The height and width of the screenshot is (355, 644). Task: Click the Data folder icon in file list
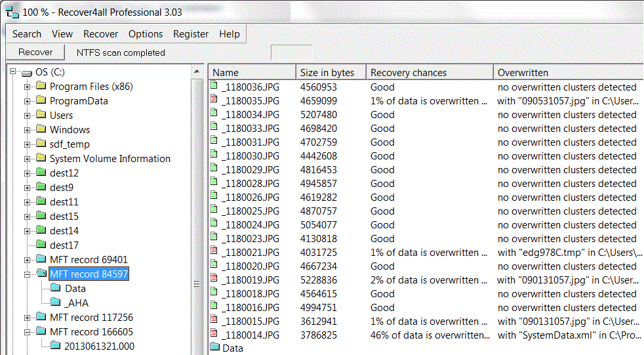tap(215, 346)
